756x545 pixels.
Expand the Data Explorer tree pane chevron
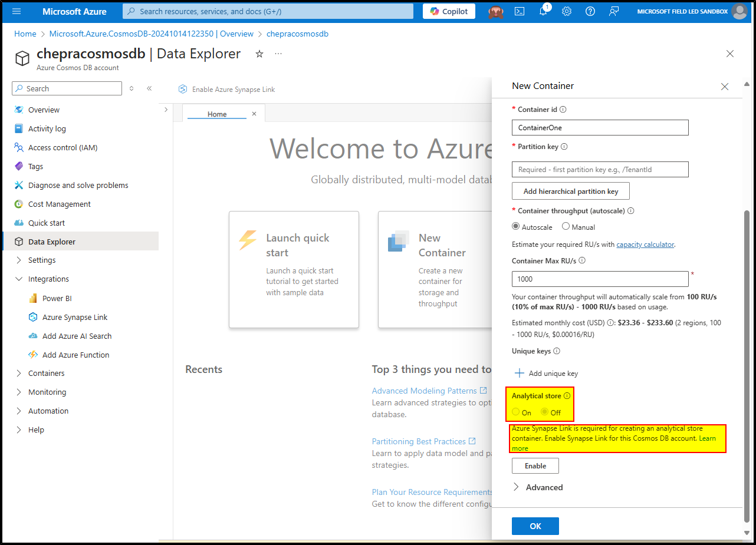tap(166, 110)
